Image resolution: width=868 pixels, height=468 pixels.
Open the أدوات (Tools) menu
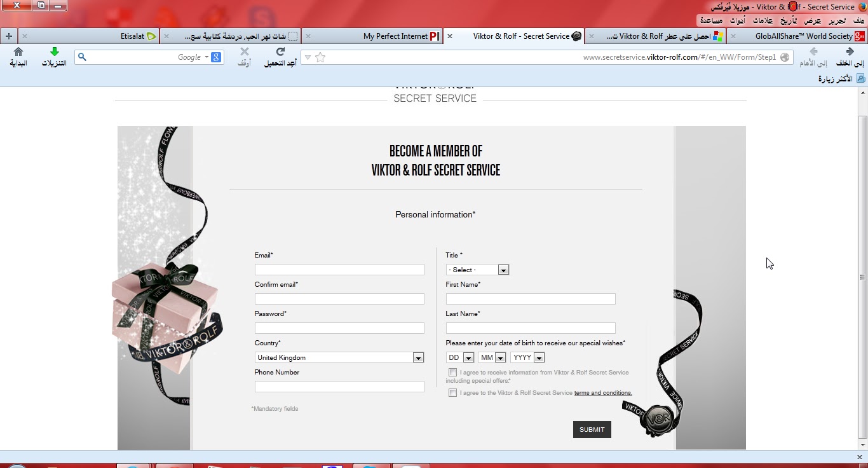[736, 21]
